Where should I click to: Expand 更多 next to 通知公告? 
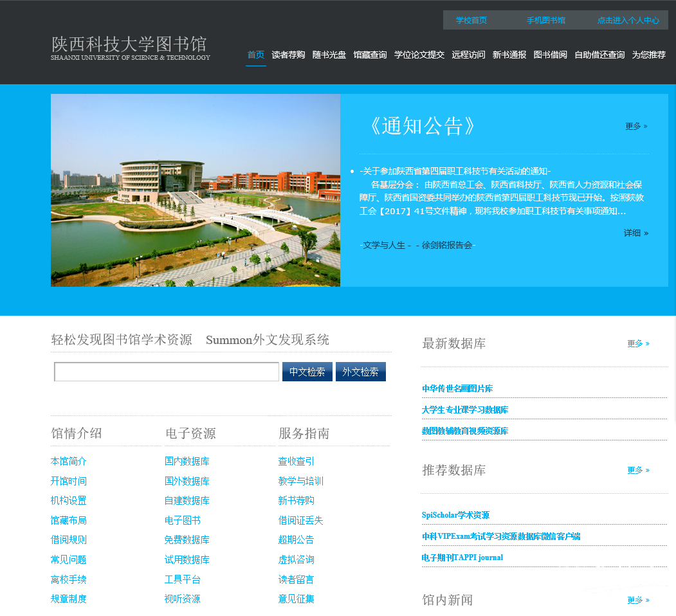(636, 126)
